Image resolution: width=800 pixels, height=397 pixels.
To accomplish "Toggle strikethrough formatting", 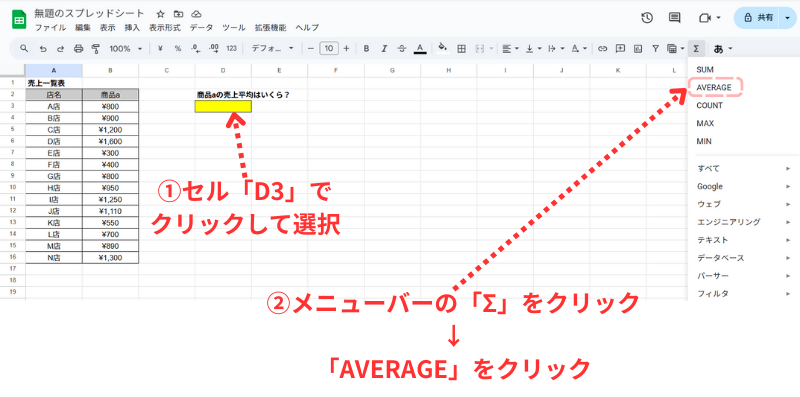I will [402, 48].
